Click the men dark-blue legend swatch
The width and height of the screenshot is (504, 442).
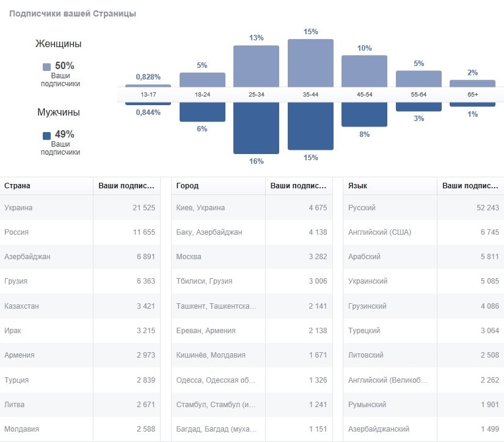[x=47, y=136]
